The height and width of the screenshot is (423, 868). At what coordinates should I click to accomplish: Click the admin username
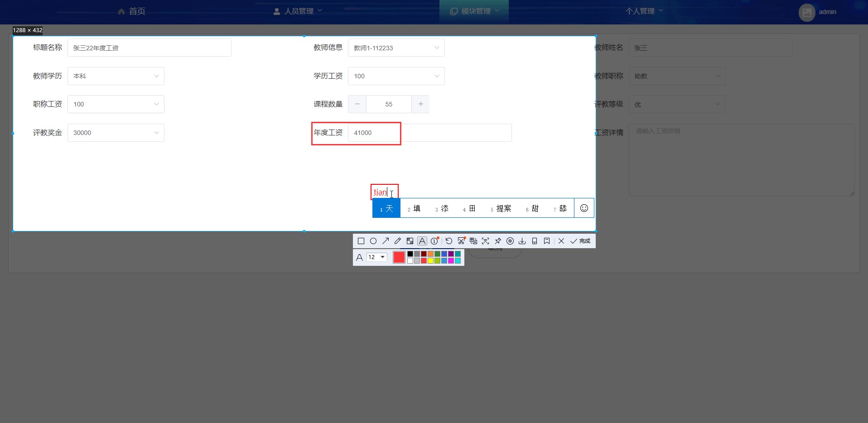click(827, 12)
